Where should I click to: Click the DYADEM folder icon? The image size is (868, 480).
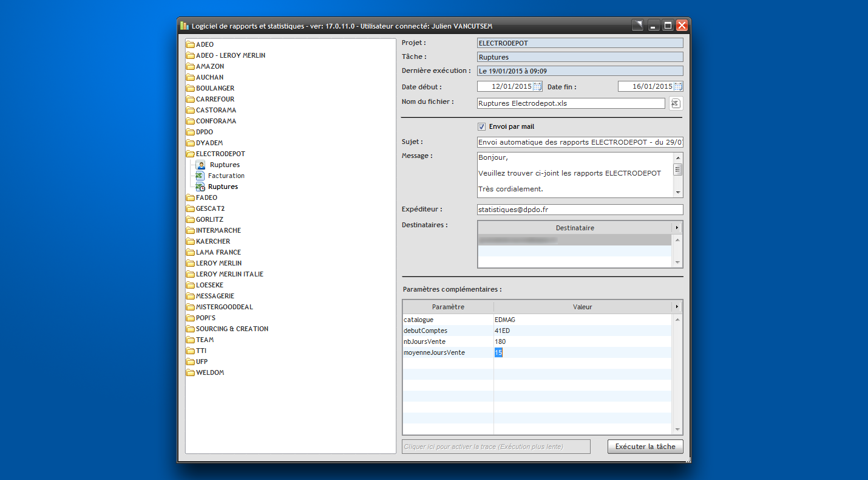pyautogui.click(x=191, y=143)
